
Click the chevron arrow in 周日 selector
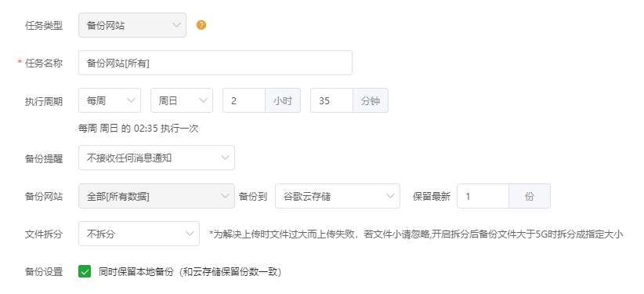coord(203,100)
